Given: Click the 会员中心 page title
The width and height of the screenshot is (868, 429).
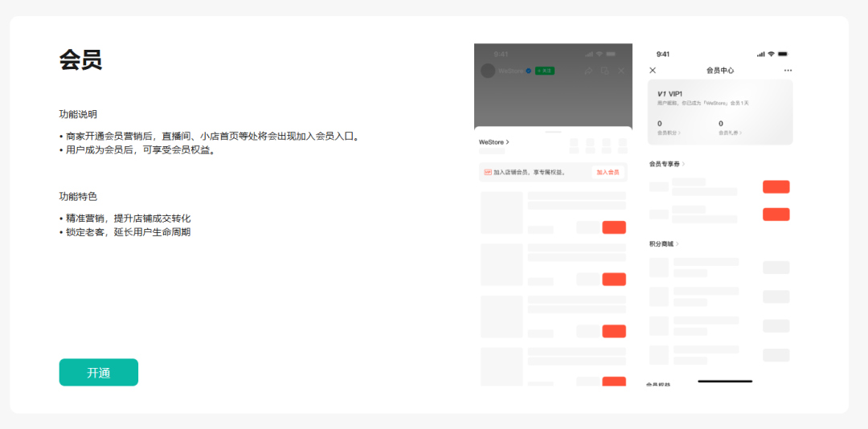Looking at the screenshot, I should pyautogui.click(x=720, y=71).
